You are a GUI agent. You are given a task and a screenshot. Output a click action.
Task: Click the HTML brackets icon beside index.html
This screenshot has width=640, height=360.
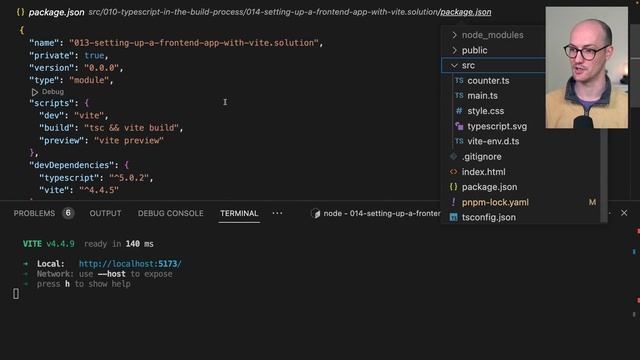[x=453, y=172]
